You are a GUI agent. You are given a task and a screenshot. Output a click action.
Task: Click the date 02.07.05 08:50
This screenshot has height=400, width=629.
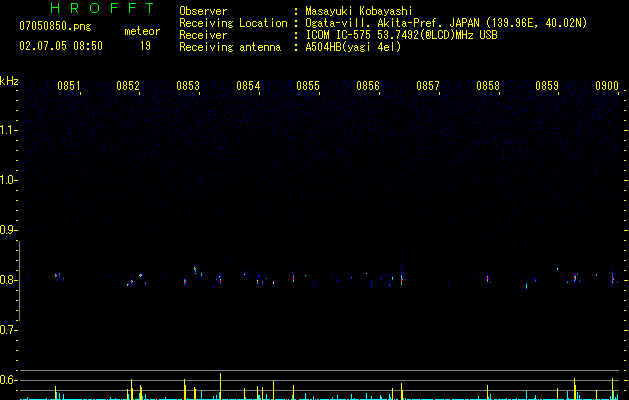61,46
